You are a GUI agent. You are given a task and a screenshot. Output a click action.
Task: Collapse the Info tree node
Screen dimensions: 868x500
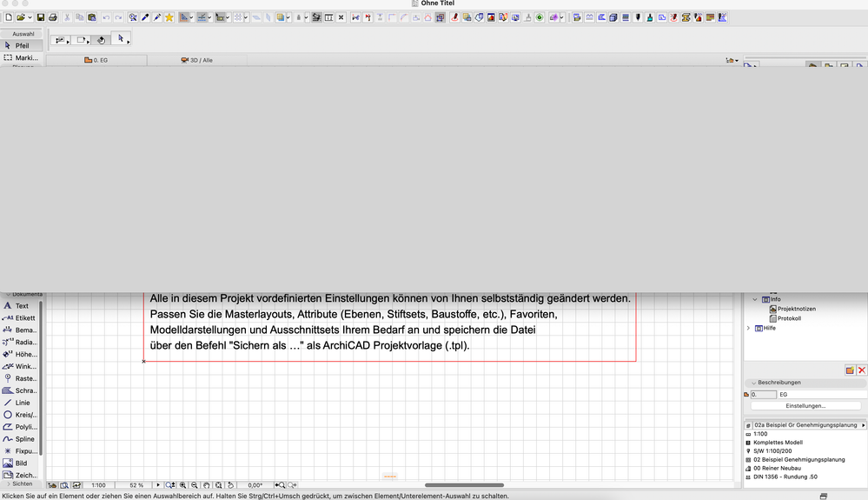(755, 299)
